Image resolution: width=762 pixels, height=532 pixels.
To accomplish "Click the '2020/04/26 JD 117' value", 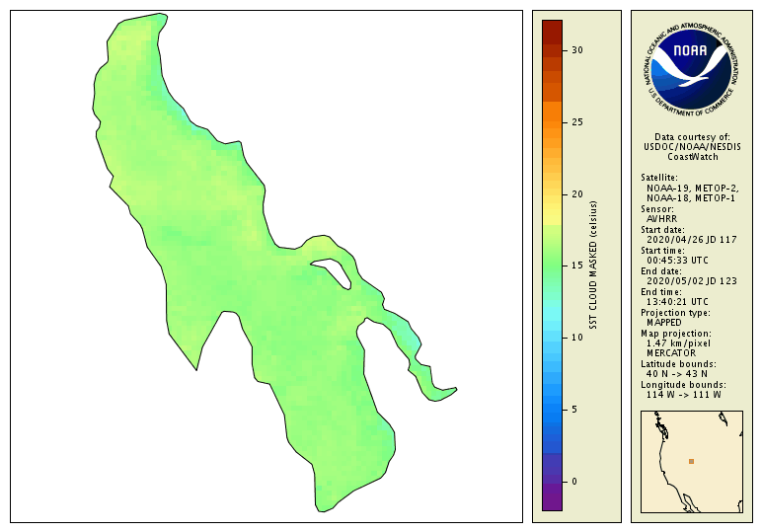I will [692, 240].
